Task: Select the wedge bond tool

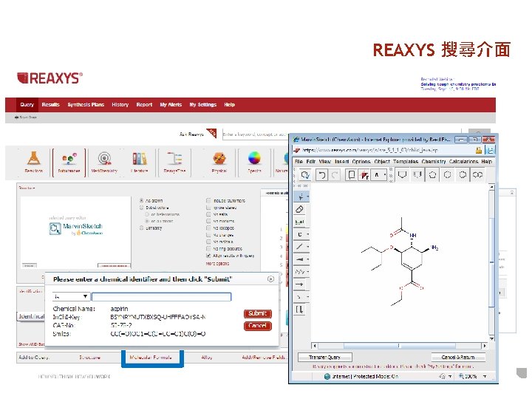Action: coord(300,259)
